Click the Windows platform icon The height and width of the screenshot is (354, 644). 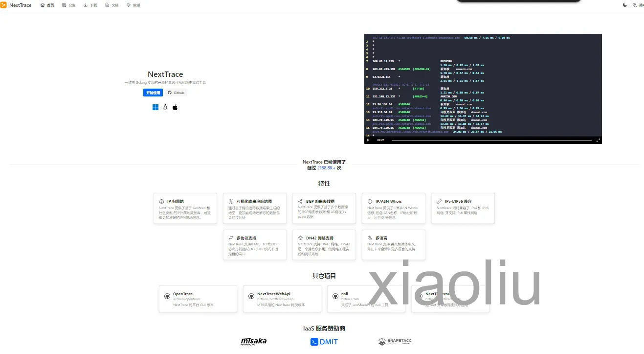point(155,107)
